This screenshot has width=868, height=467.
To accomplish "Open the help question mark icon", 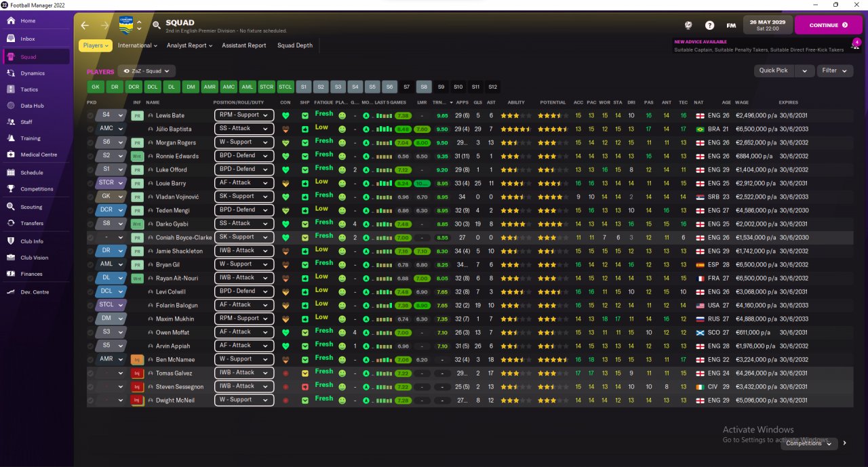I will pos(709,25).
